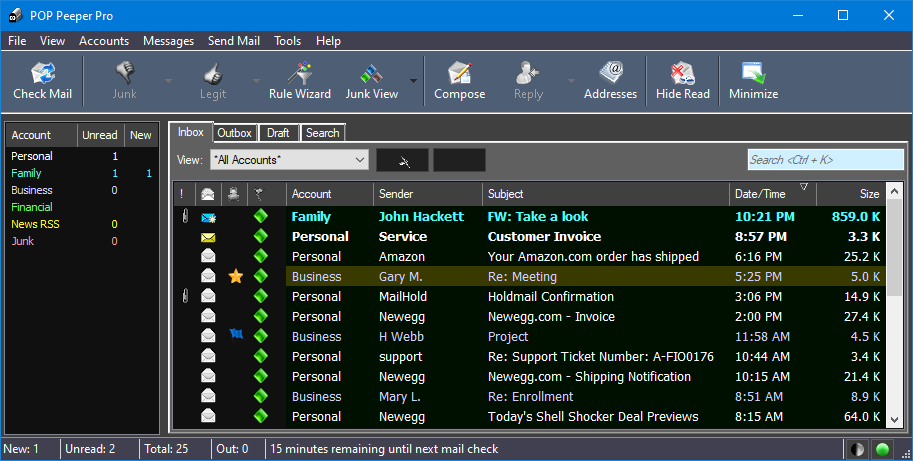This screenshot has width=913, height=461.
Task: Sort messages by Subject column header
Action: [x=606, y=194]
